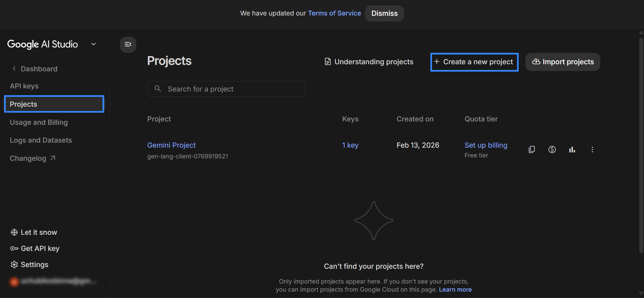Image resolution: width=644 pixels, height=298 pixels.
Task: Click the gen-lang-client-0769919521 project ID
Action: coord(187,156)
